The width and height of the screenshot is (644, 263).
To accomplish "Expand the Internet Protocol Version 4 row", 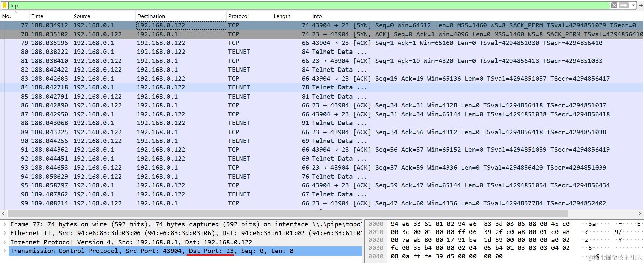I will pos(5,242).
